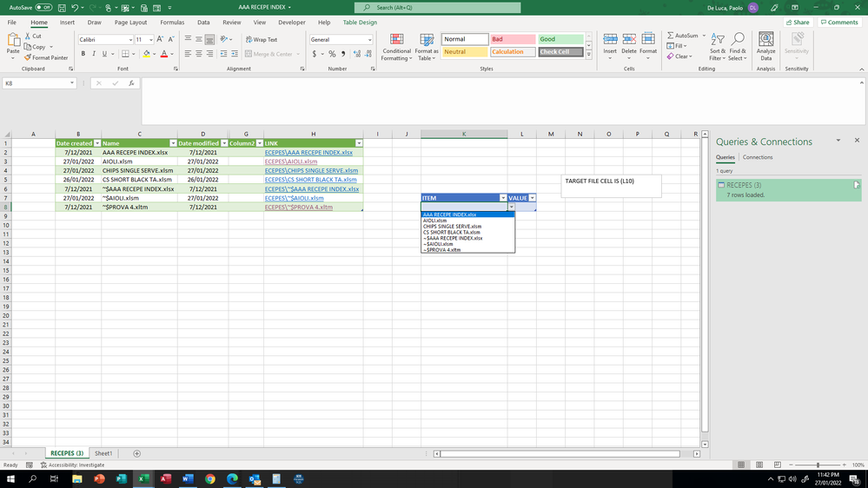Viewport: 868px width, 488px height.
Task: Toggle Italic formatting
Action: 94,54
